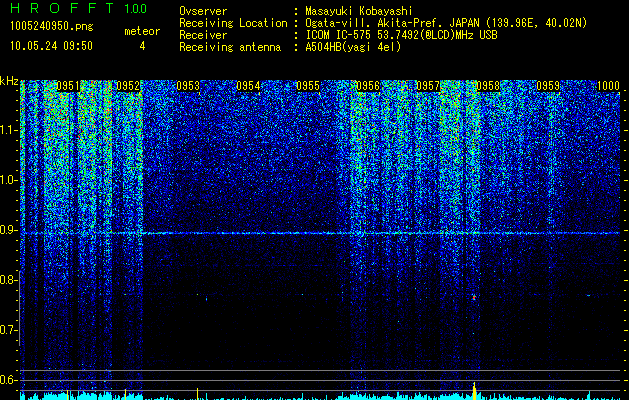Click the red meteor echo spot near 0958
Screen dimensions: 629x400
474,298
